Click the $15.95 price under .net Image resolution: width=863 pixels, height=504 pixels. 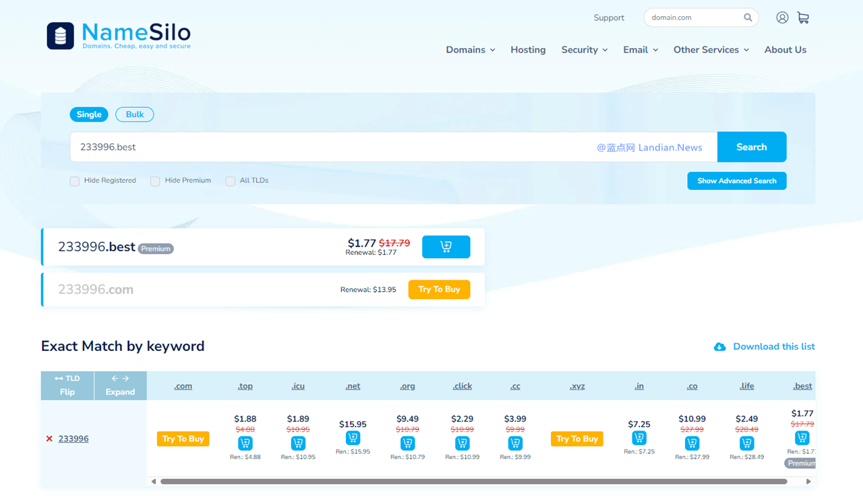pos(353,424)
